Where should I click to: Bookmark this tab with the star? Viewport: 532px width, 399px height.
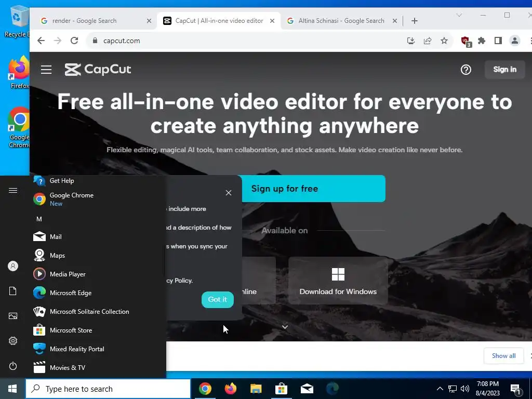444,41
